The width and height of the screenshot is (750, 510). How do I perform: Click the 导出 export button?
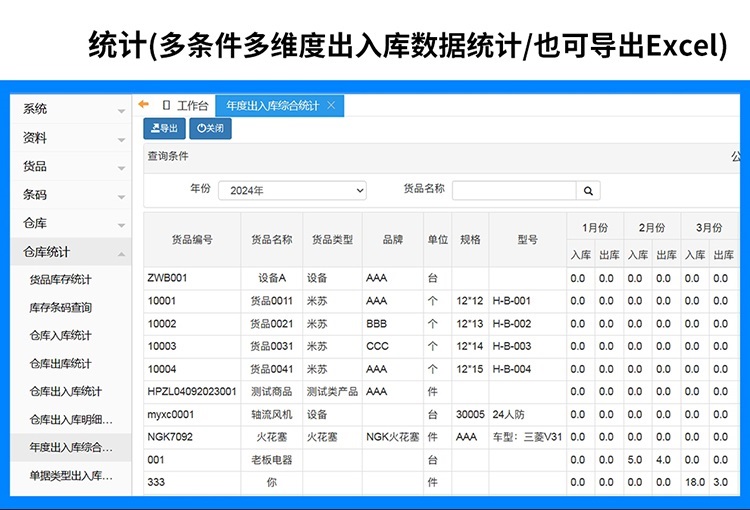(164, 128)
